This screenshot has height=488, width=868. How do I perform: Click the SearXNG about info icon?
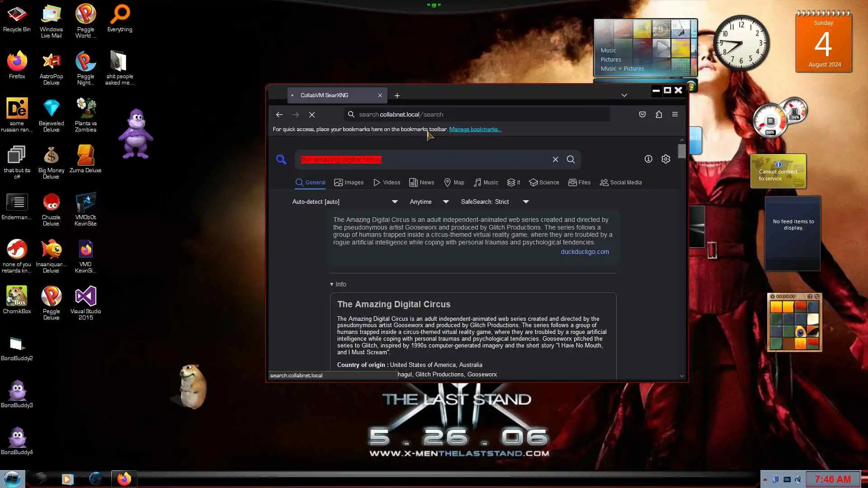[x=648, y=159]
